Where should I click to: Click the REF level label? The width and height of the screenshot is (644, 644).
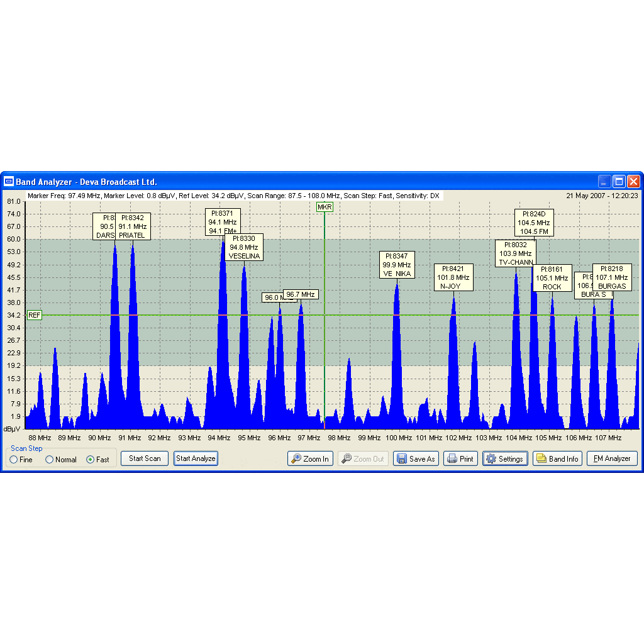click(35, 315)
